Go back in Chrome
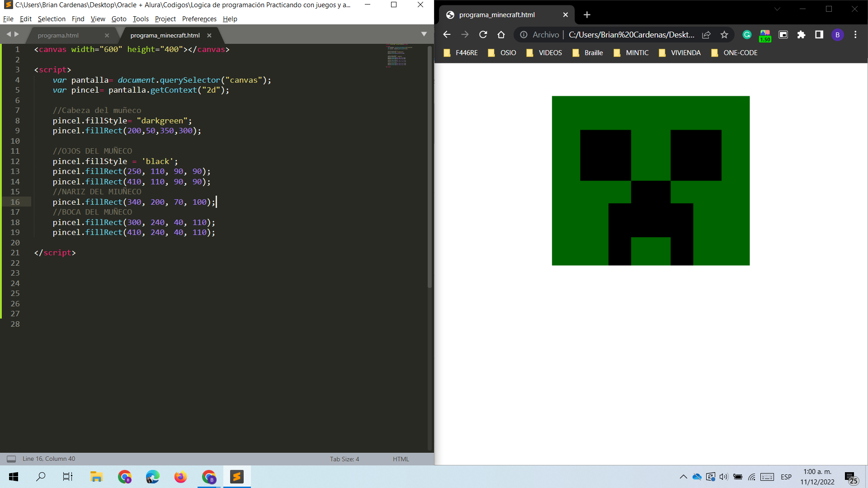This screenshot has height=488, width=868. pos(447,35)
